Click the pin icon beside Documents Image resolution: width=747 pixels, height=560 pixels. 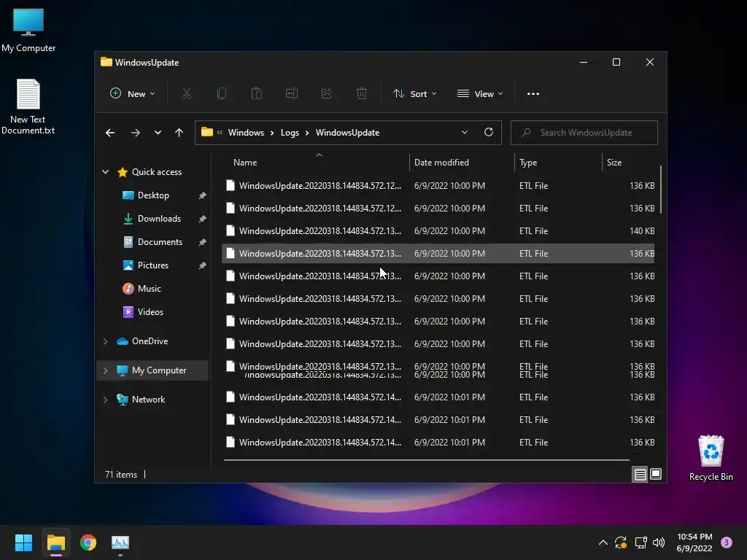202,242
